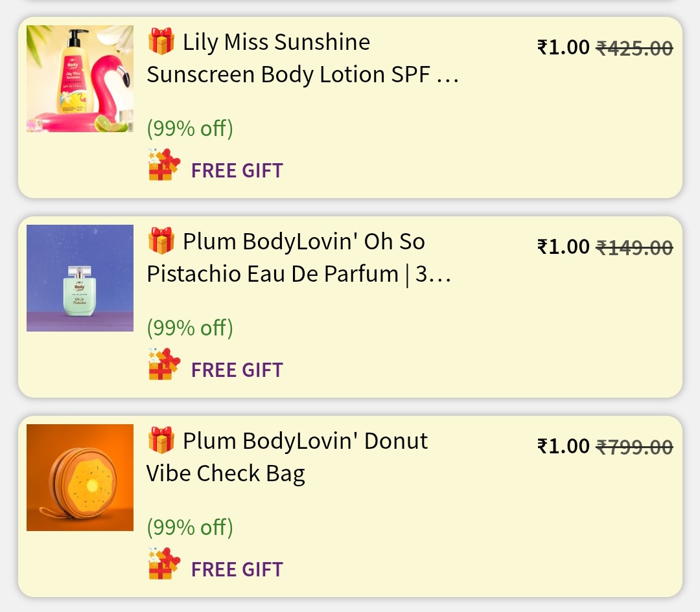Tap the free gift box icon under the Pistachio parfum
The height and width of the screenshot is (612, 700).
tap(164, 365)
